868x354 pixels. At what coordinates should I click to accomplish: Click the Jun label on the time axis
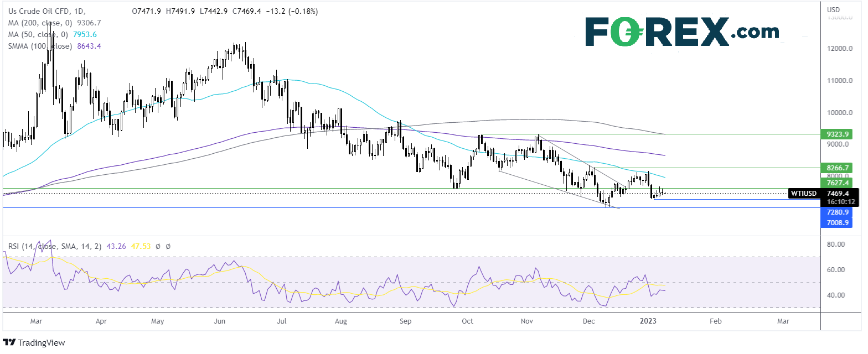[x=220, y=321]
